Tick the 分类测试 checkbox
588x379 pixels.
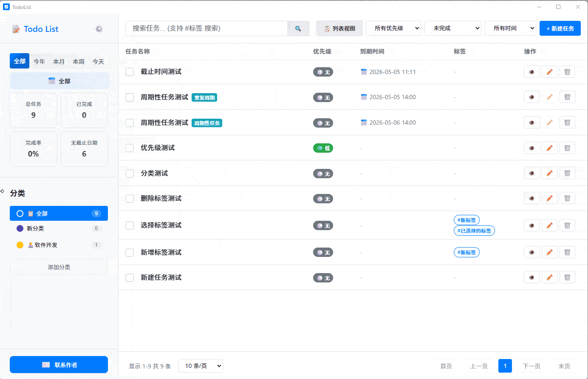(x=130, y=174)
